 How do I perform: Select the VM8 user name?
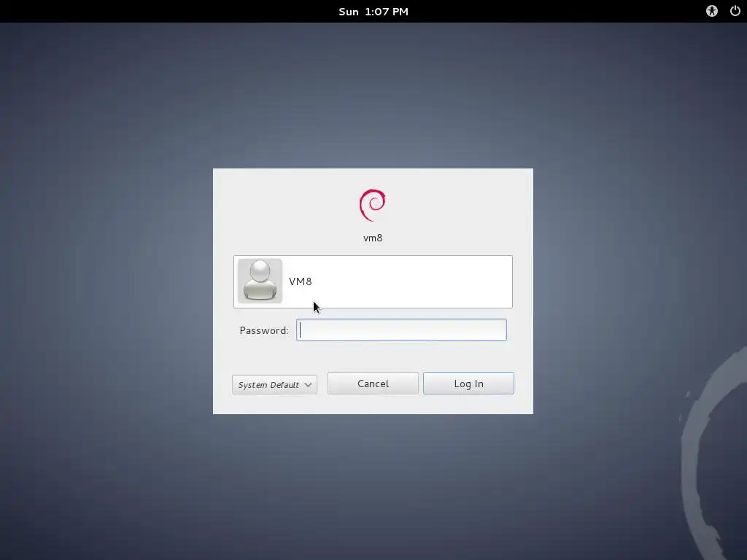(x=300, y=281)
